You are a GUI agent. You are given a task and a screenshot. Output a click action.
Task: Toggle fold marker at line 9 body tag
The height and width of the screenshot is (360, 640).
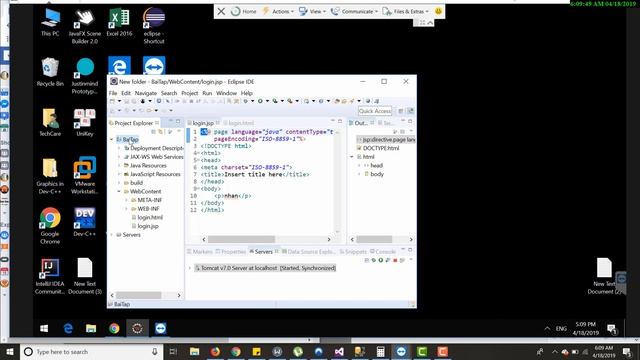[198, 189]
